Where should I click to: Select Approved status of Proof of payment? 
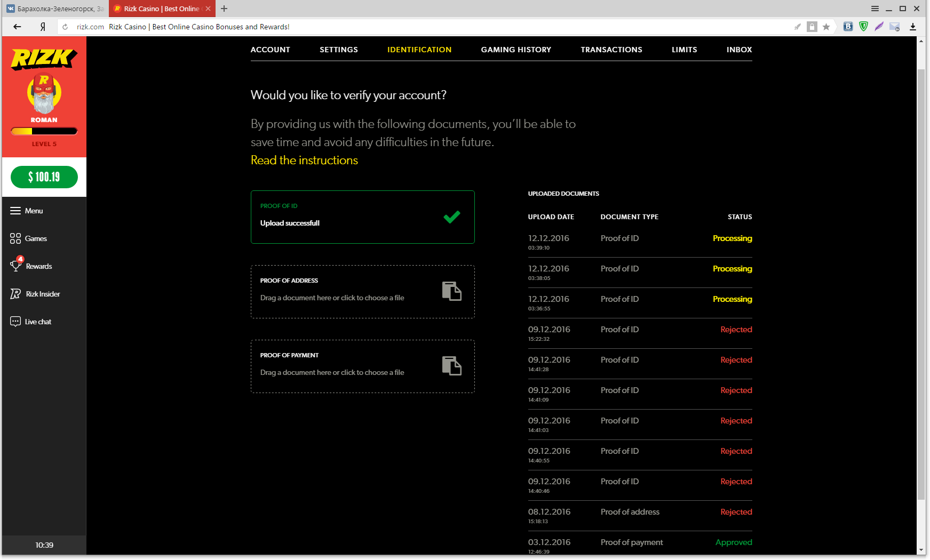pyautogui.click(x=734, y=542)
